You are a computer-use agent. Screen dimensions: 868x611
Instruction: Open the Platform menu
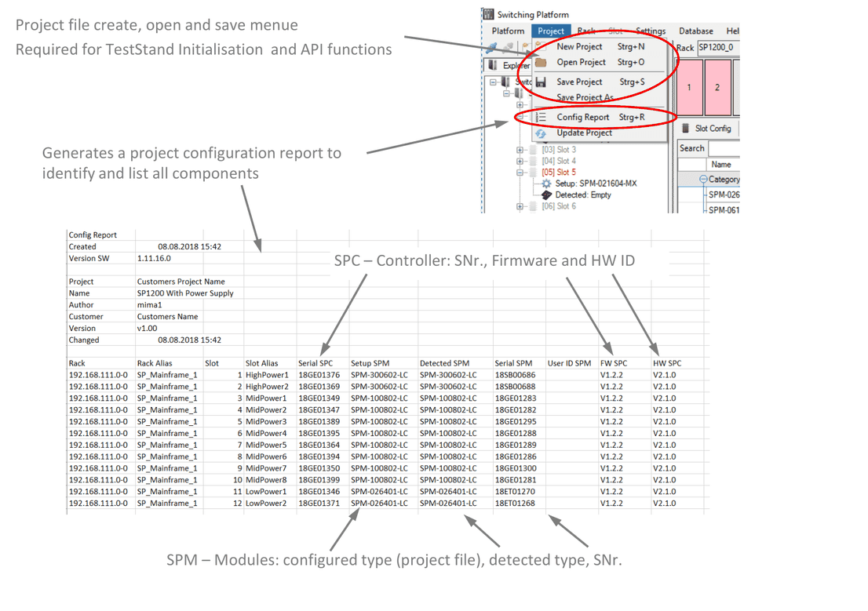pos(508,31)
